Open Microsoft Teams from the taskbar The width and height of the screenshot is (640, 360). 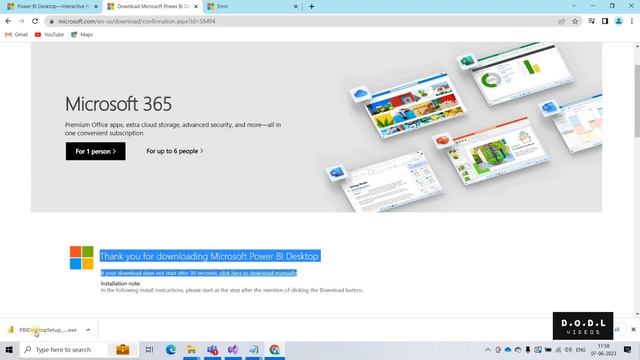coord(212,350)
